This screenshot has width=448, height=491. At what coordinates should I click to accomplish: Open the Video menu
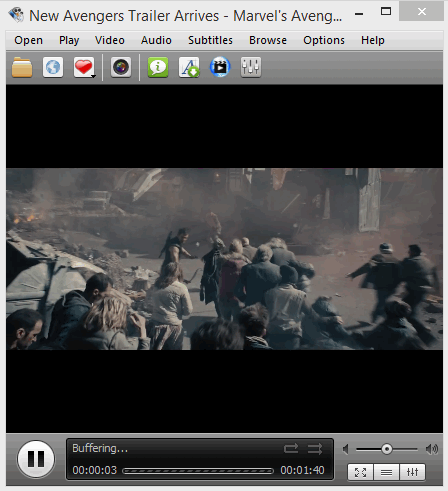coord(110,40)
